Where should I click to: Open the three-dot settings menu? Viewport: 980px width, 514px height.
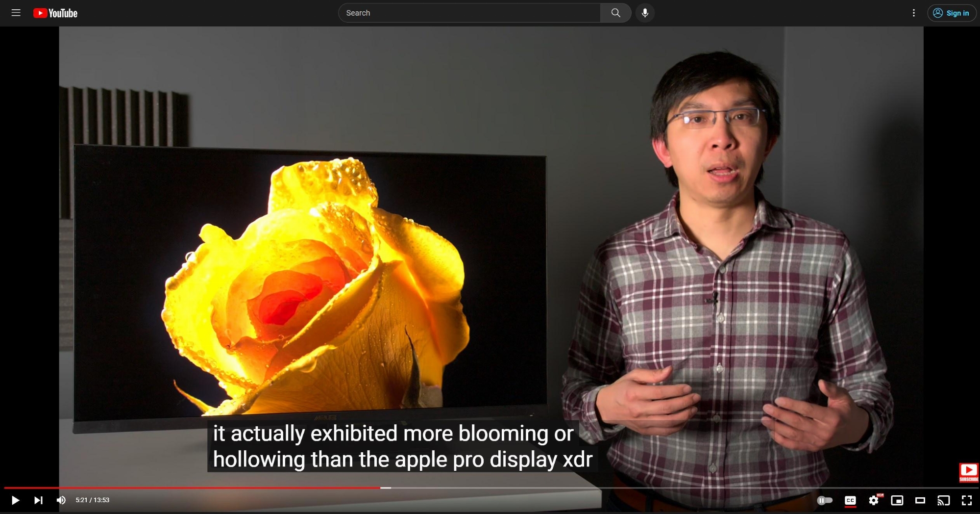913,13
